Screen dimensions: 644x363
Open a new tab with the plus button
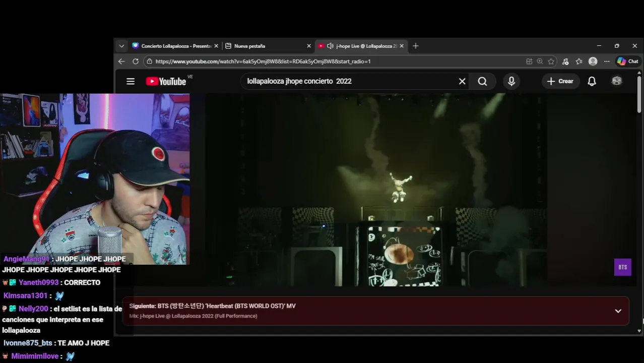click(415, 46)
